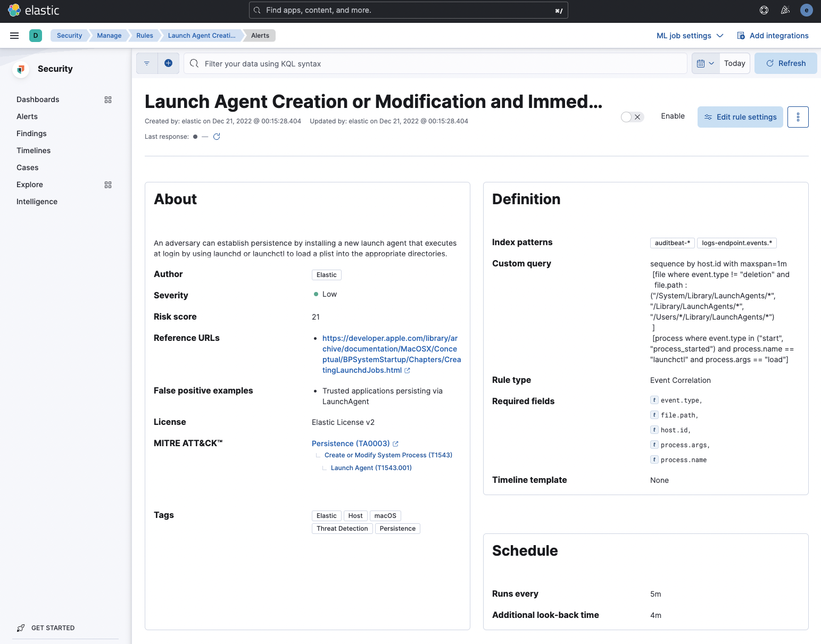This screenshot has height=644, width=821.
Task: Select Intelligence in the Security sidebar
Action: pyautogui.click(x=37, y=202)
